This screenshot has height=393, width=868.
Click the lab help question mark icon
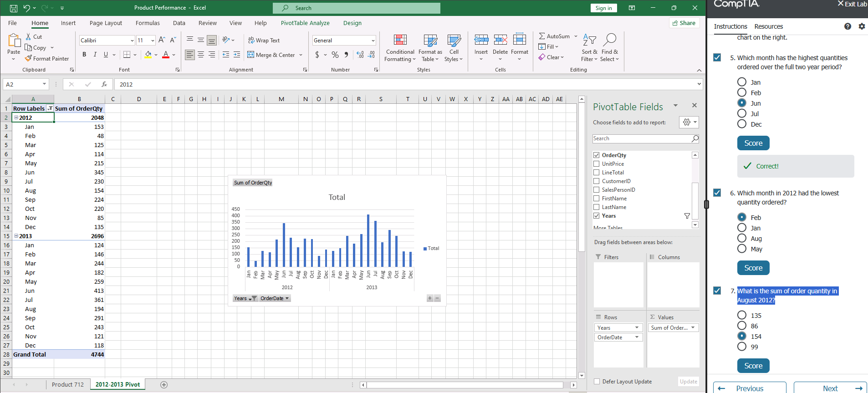[x=848, y=26]
